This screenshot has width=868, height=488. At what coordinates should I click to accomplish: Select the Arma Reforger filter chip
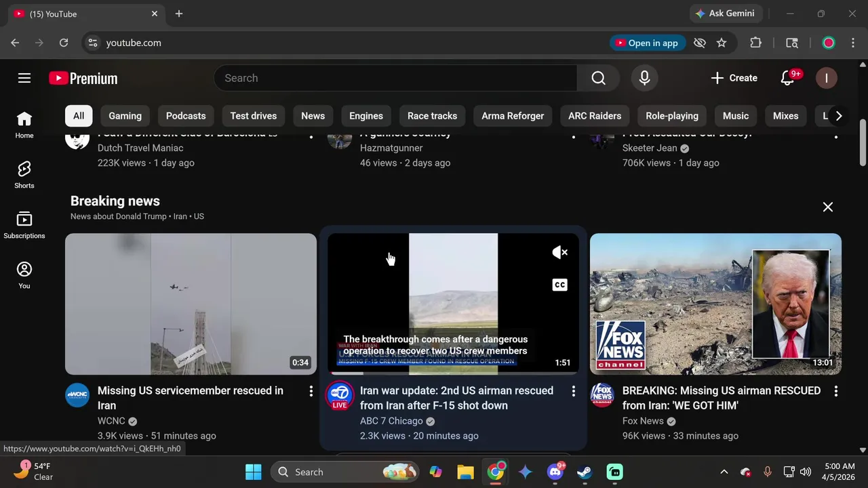tap(513, 116)
